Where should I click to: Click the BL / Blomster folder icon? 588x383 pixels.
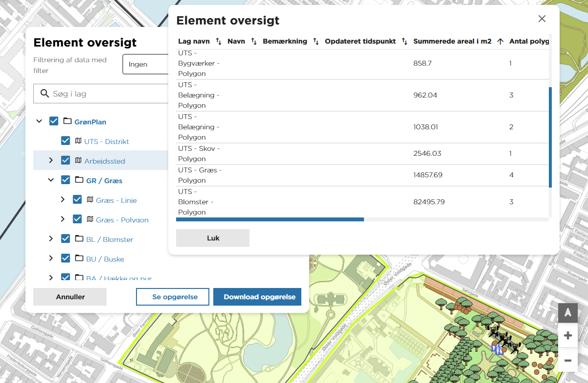pyautogui.click(x=79, y=239)
